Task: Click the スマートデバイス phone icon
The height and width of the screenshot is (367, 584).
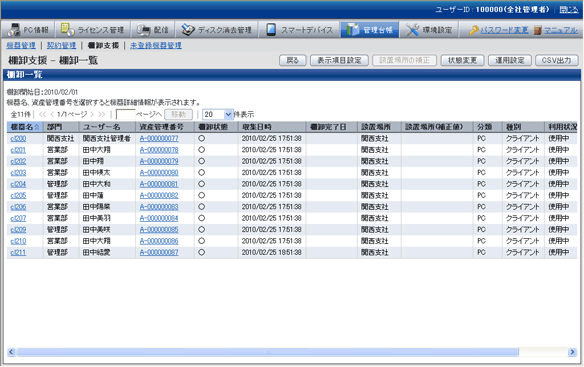Action: pyautogui.click(x=271, y=30)
